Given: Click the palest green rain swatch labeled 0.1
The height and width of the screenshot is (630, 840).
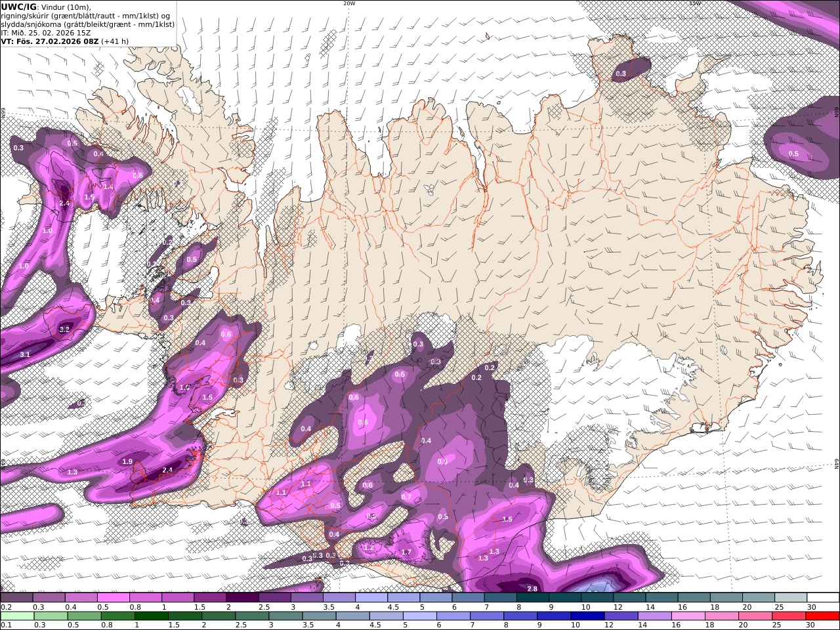Looking at the screenshot, I should (17, 616).
